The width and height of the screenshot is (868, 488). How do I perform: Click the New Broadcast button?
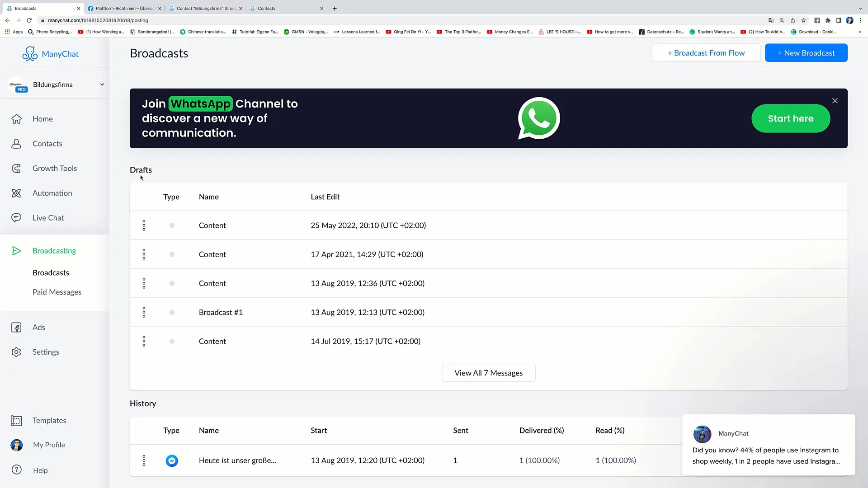[x=806, y=52]
